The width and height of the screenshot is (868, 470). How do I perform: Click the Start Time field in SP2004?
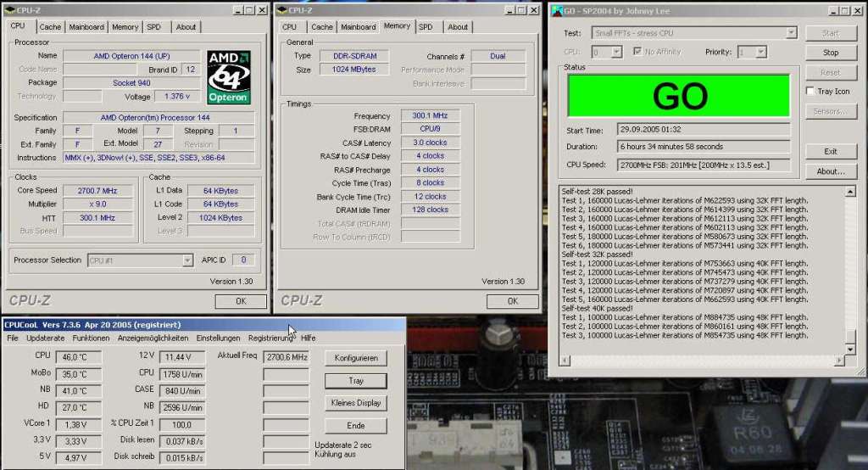[x=704, y=129]
